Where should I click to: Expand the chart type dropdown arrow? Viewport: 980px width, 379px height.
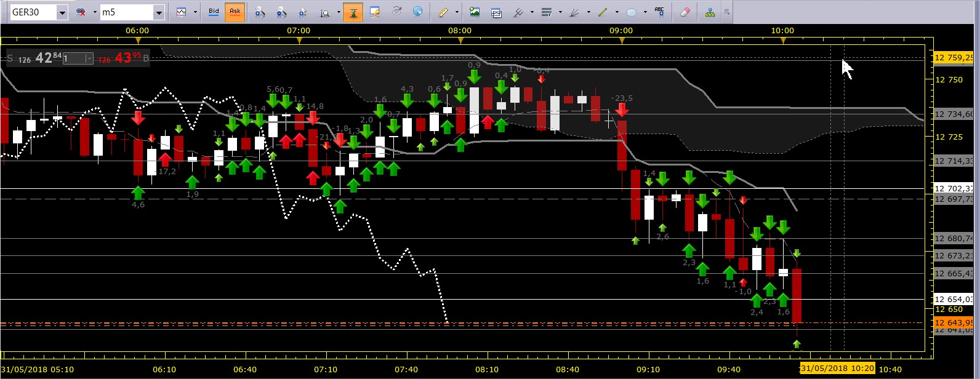(195, 12)
